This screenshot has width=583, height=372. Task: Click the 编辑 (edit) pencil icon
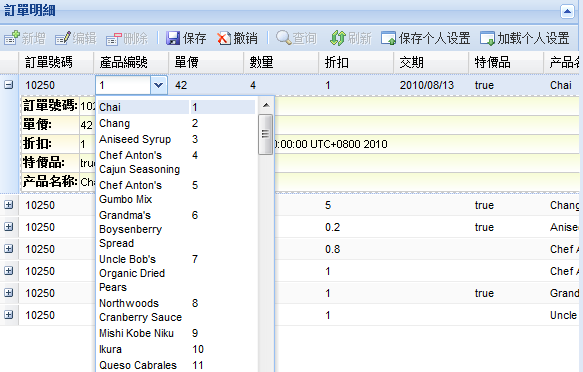pos(62,38)
